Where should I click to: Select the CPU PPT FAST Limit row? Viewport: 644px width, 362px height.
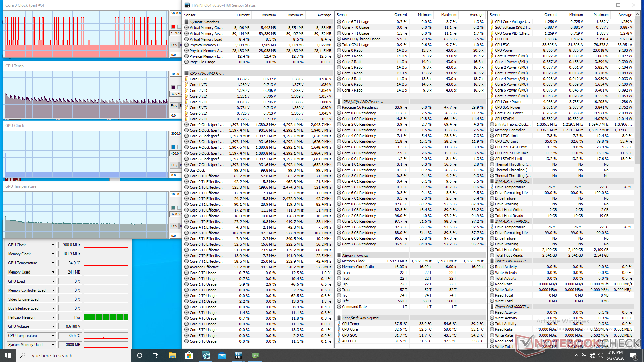(x=562, y=147)
